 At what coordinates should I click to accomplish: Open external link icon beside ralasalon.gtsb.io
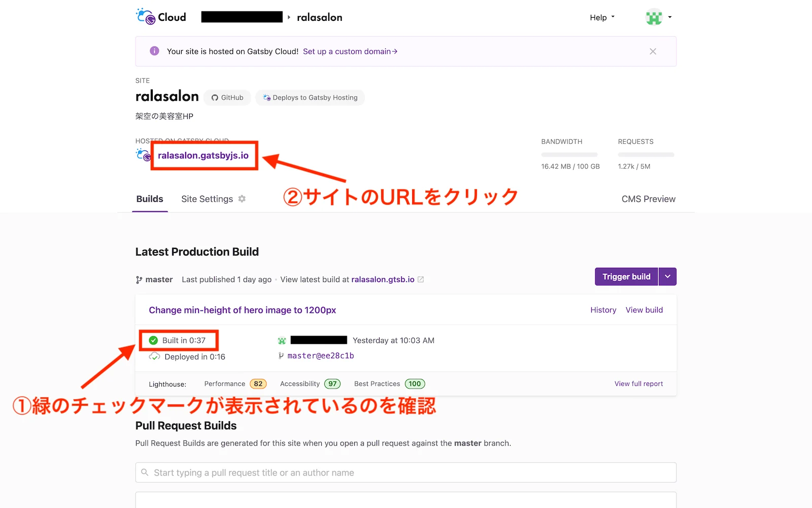click(421, 279)
